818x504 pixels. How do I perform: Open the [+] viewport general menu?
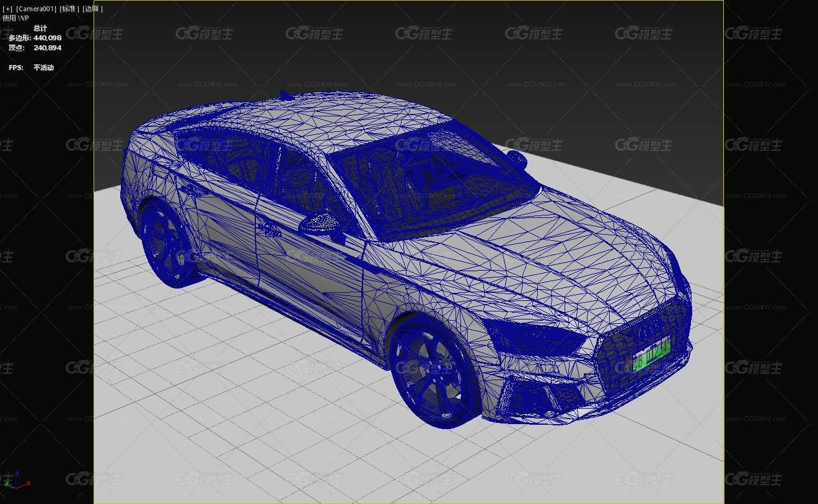point(7,9)
